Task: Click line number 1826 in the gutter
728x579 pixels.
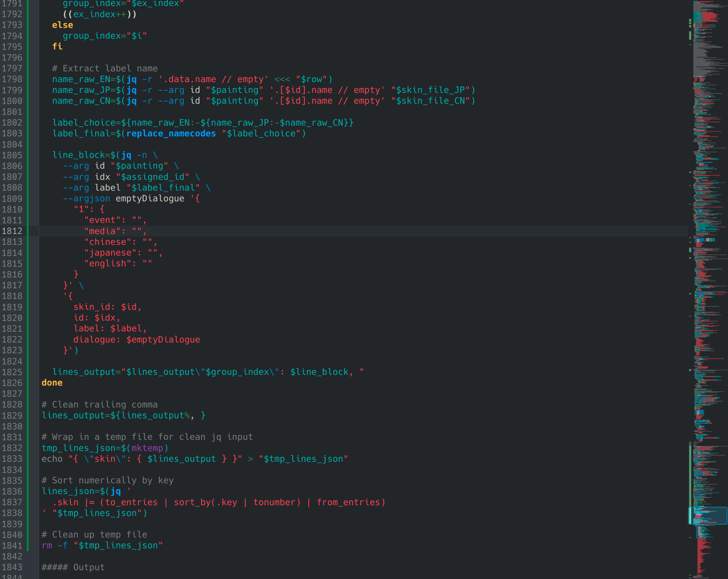Action: (x=12, y=382)
